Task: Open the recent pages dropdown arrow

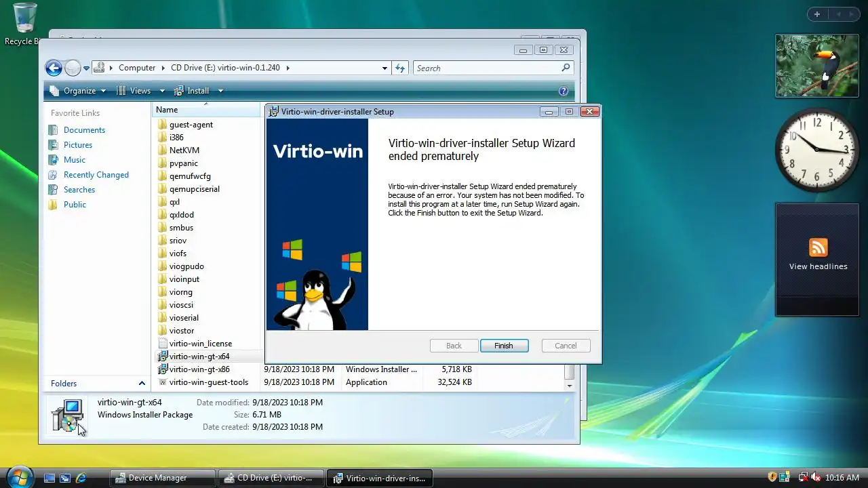Action: 86,68
